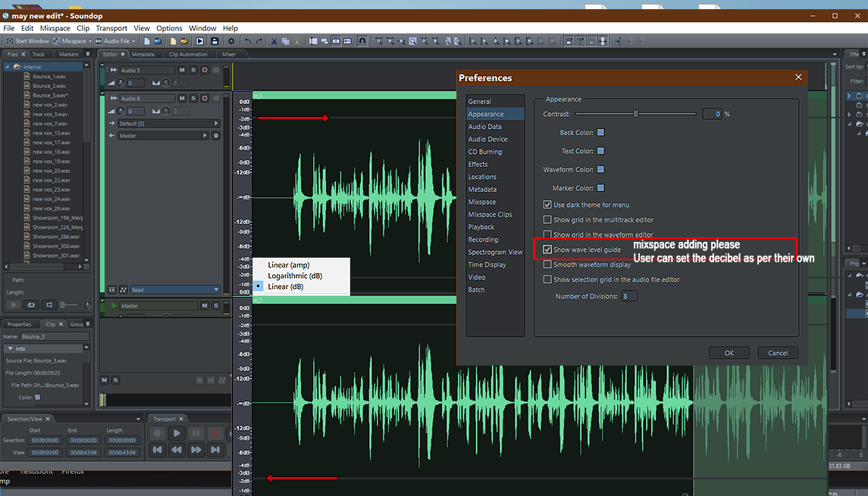Disable Use dark theme for menu
868x496 pixels.
tap(547, 205)
